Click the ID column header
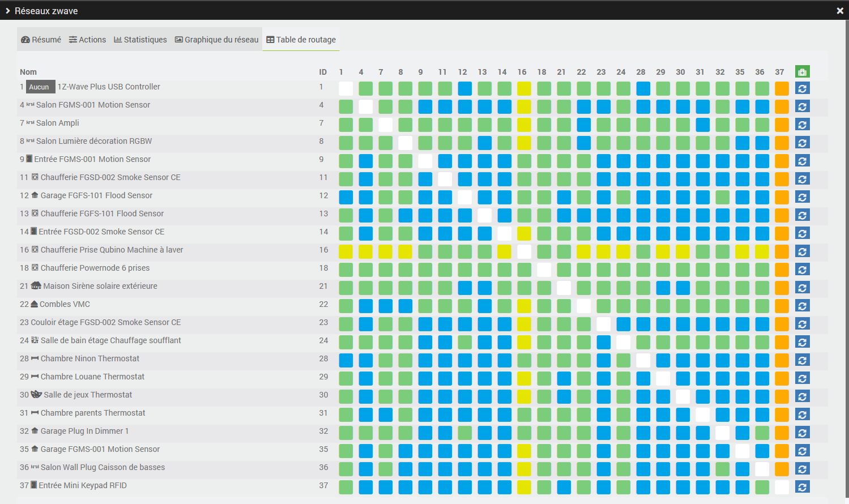Viewport: 849px width, 504px height. (323, 72)
